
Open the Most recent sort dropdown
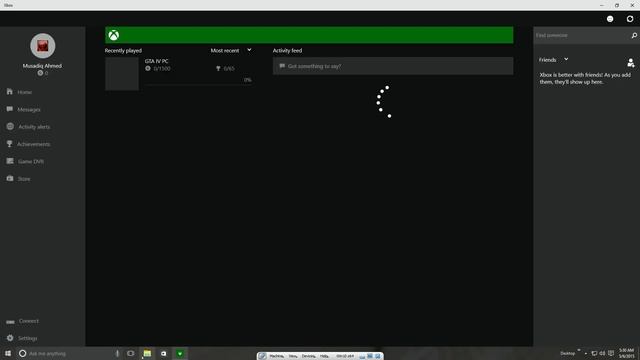(231, 50)
